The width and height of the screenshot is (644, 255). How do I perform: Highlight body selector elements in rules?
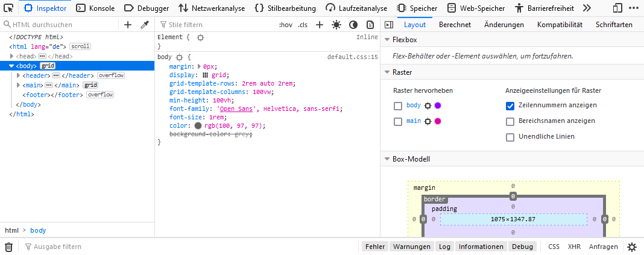179,57
